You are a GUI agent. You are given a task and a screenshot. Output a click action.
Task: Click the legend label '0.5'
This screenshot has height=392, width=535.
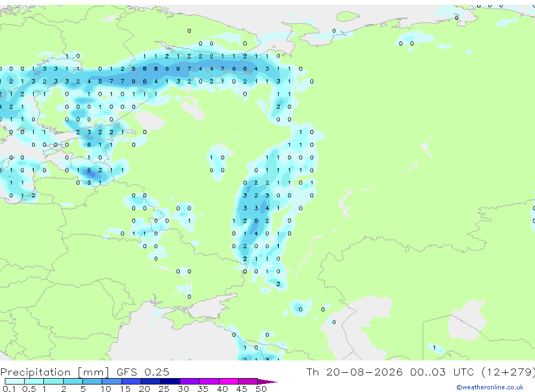pos(29,389)
